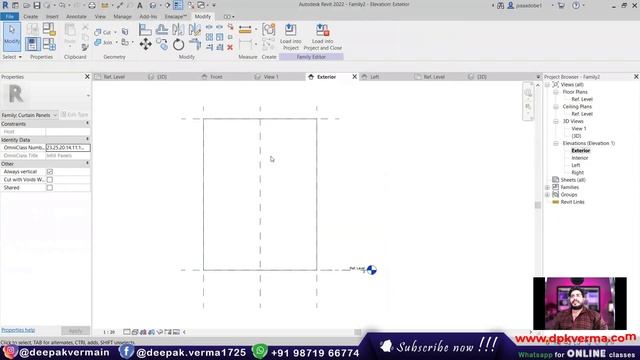Toggle the Always vertical checkbox

50,172
